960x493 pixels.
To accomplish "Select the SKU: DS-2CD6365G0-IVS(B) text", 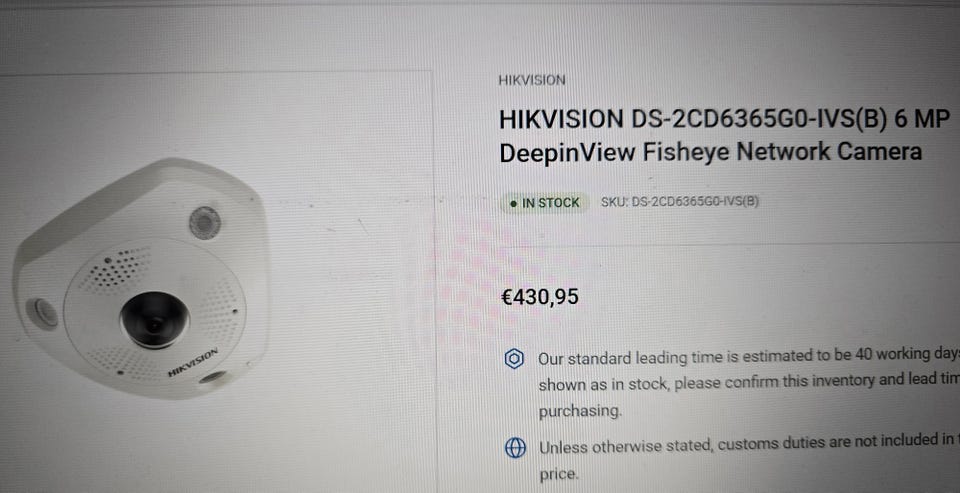I will [680, 201].
